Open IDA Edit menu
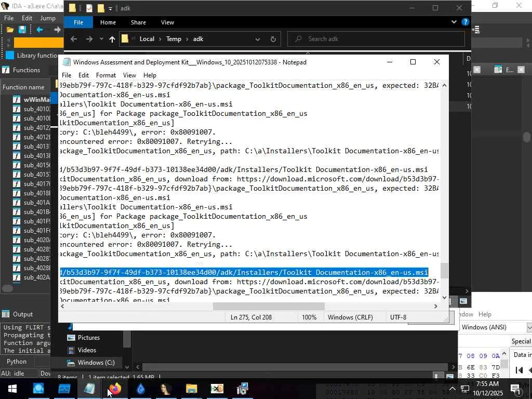This screenshot has height=399, width=532. tap(27, 18)
